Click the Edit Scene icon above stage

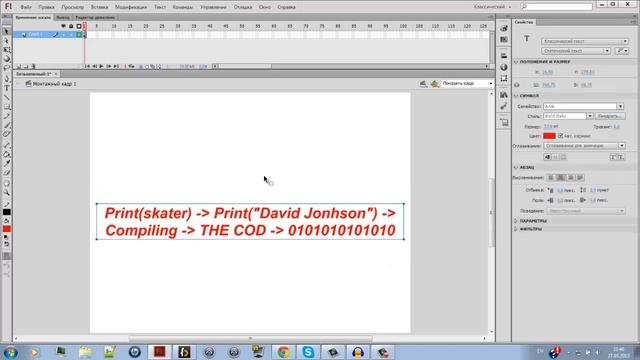pyautogui.click(x=423, y=84)
